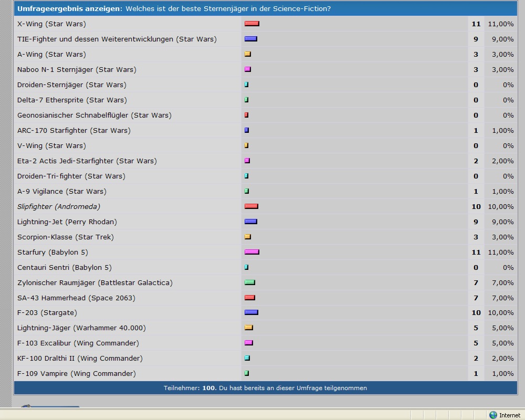This screenshot has height=420, width=525.
Task: Click SA-43 Hammerhead (Space 2063) label
Action: [76, 298]
